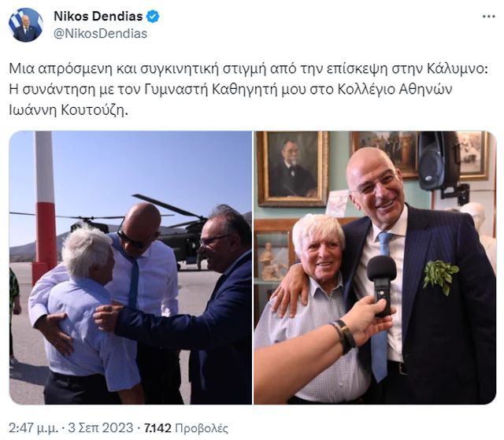Viewport: 504px width, 440px height.
Task: Open the Nikos Dendias profile avatar
Action: coord(26,25)
